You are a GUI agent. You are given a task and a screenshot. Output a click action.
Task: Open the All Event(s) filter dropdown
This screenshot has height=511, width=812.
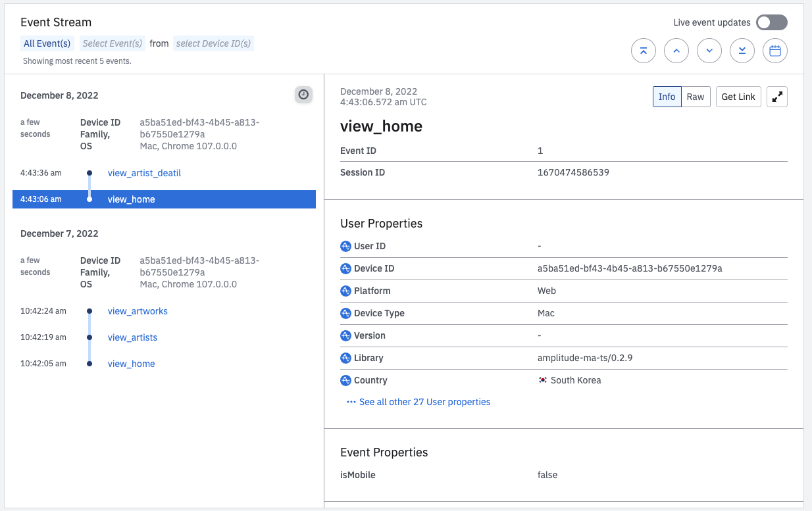pyautogui.click(x=47, y=43)
